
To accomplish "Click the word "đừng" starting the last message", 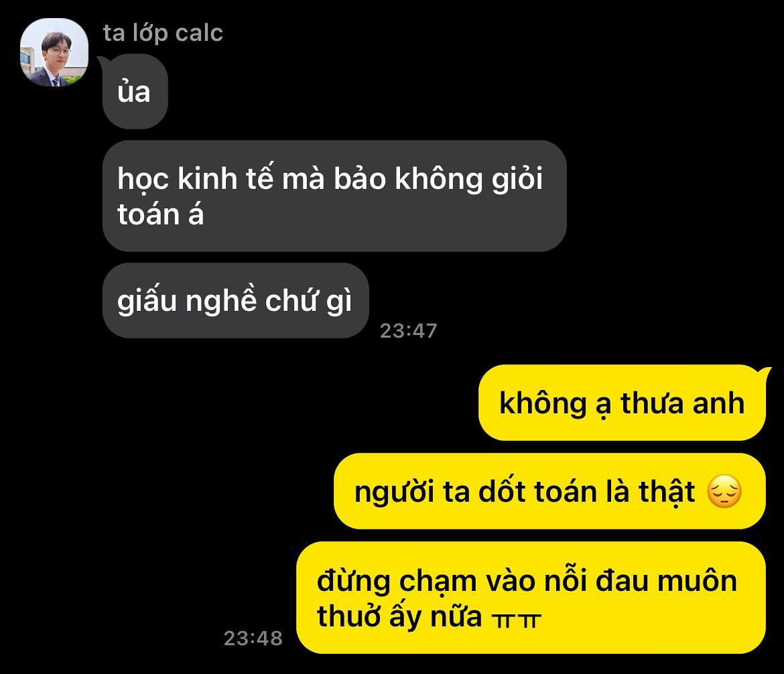I will tap(354, 582).
